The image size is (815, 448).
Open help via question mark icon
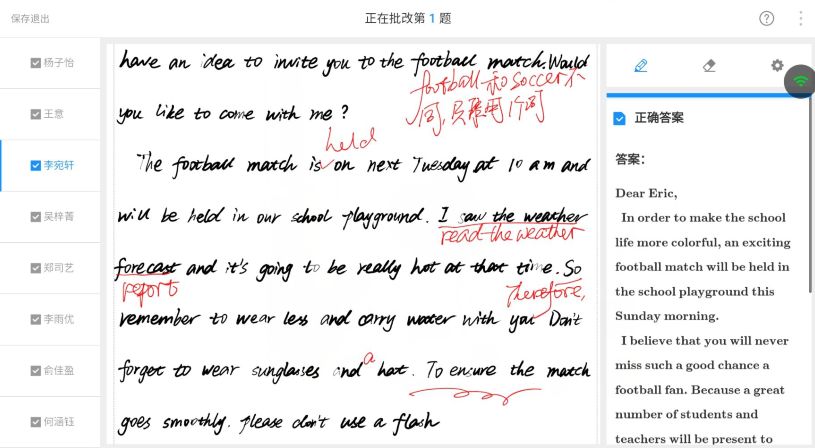(x=767, y=18)
